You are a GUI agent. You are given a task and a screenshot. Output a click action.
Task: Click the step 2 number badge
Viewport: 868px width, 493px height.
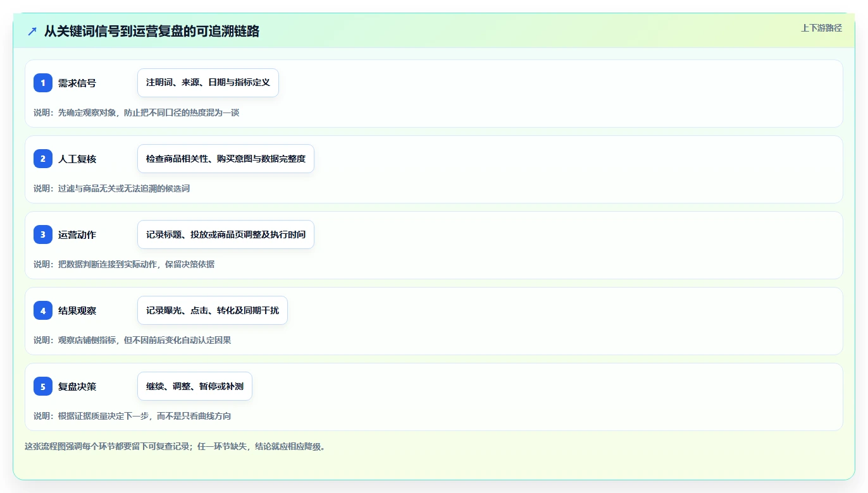point(43,159)
